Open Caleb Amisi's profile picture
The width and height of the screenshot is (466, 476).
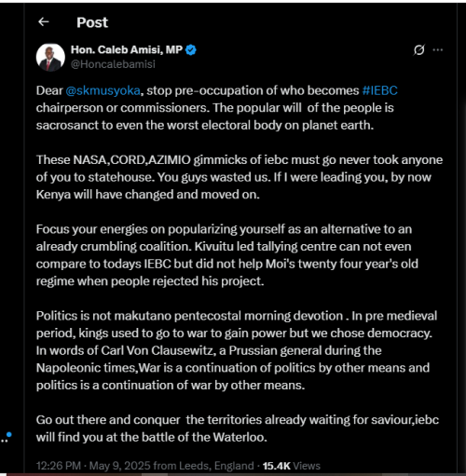pos(50,58)
